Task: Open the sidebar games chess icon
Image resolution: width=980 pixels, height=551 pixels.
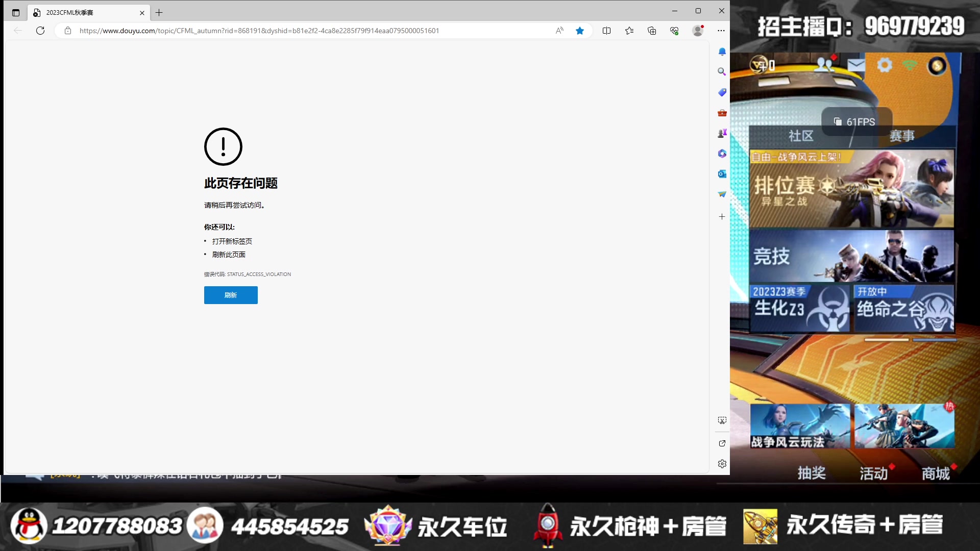Action: [722, 133]
